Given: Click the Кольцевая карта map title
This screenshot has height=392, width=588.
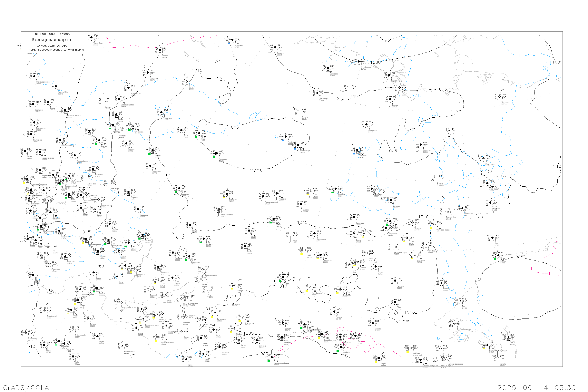Looking at the screenshot, I should (x=51, y=40).
